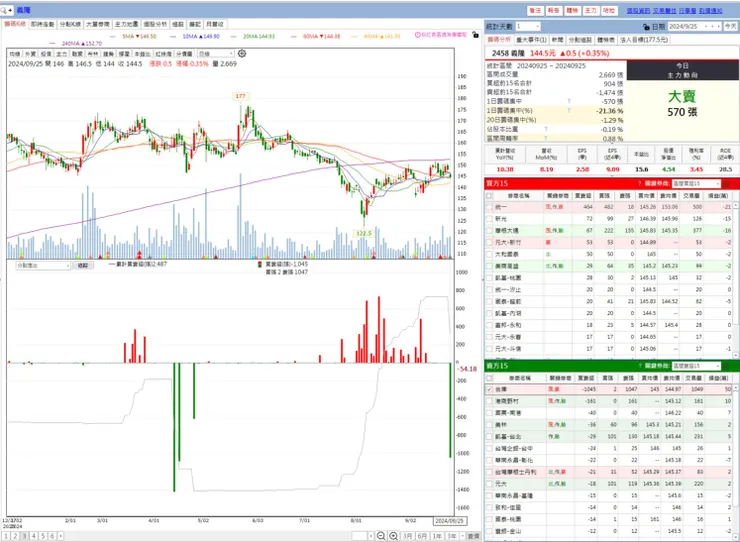
Task: Open the 重大事件(1) tab in right panel
Action: tap(531, 40)
